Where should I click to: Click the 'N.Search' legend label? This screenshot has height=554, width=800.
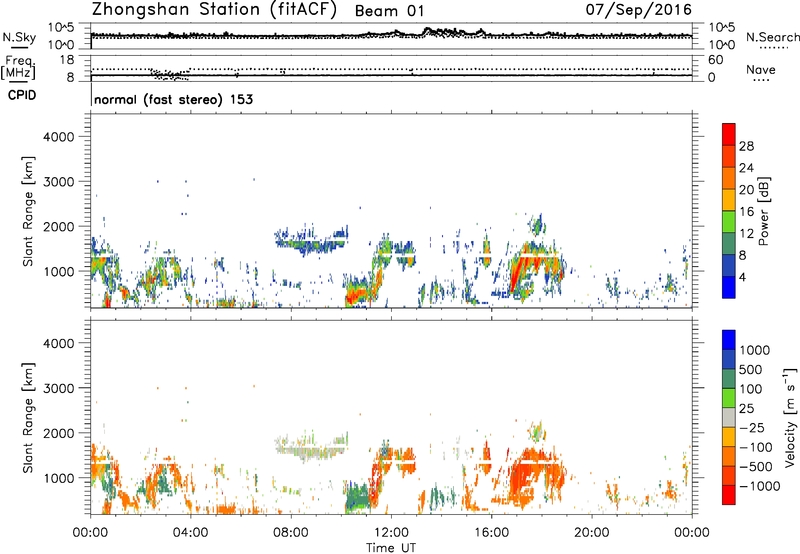(x=772, y=37)
